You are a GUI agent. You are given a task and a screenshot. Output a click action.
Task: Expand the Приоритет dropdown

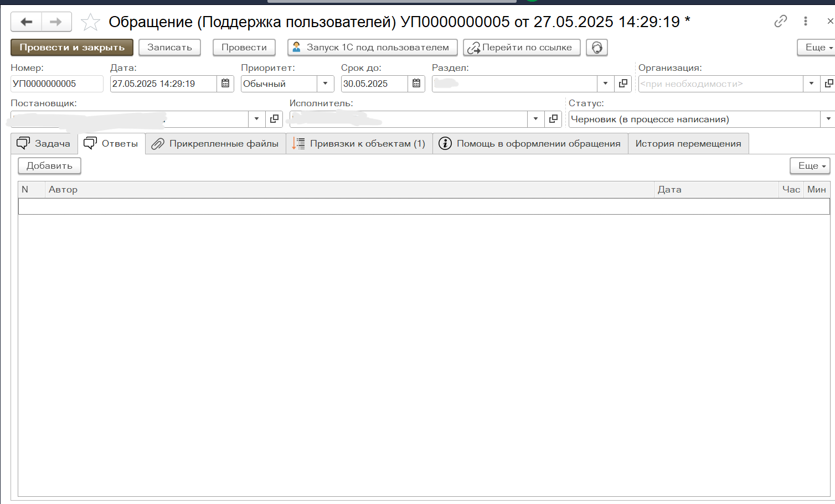coord(326,84)
